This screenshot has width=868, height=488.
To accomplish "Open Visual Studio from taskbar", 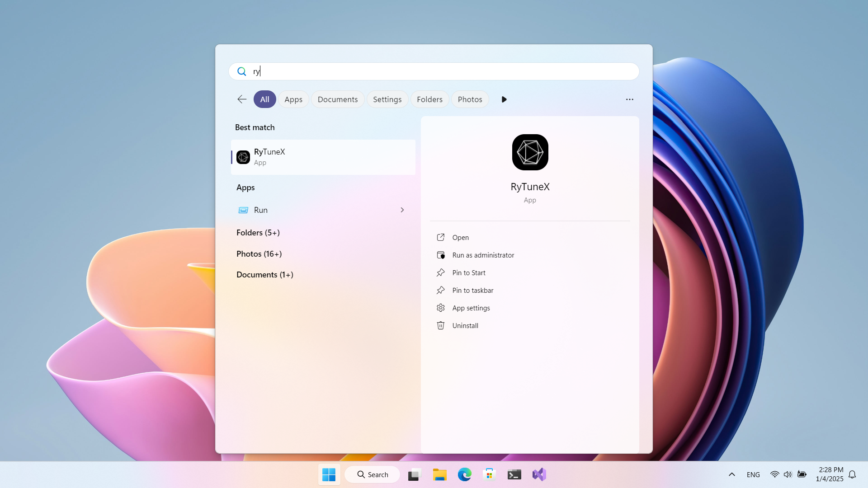I will pyautogui.click(x=539, y=474).
